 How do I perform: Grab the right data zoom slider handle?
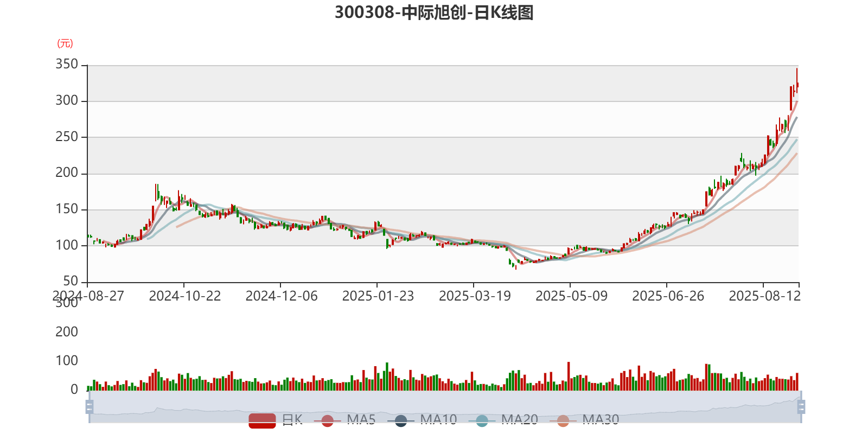[801, 406]
